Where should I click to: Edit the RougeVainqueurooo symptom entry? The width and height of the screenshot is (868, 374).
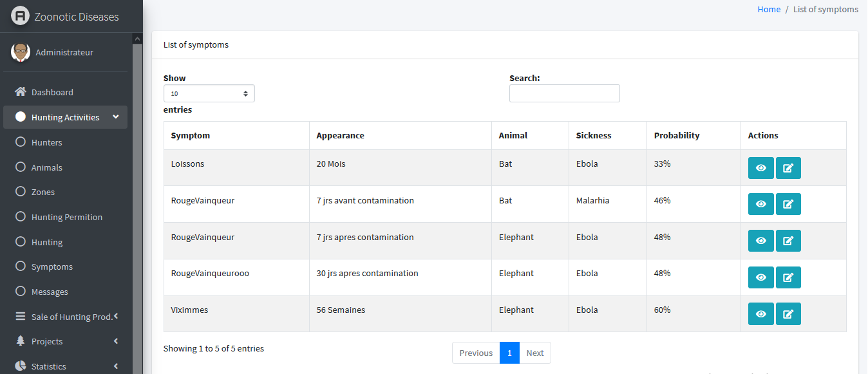click(x=788, y=277)
